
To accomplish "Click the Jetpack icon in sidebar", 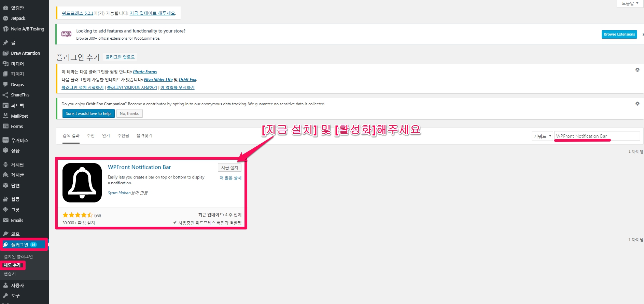I will pos(5,18).
